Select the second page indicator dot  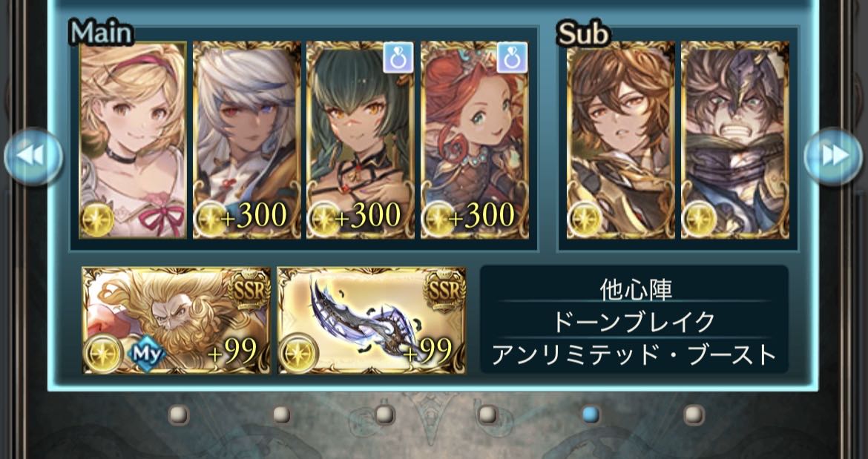point(281,415)
